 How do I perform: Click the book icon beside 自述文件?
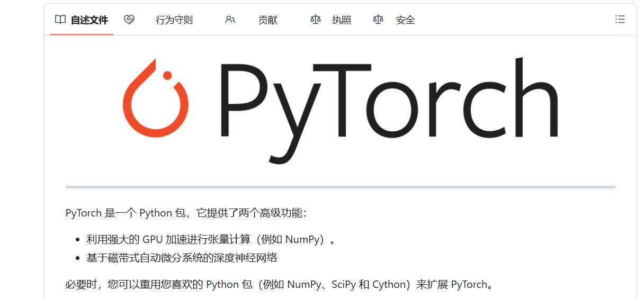[60, 20]
